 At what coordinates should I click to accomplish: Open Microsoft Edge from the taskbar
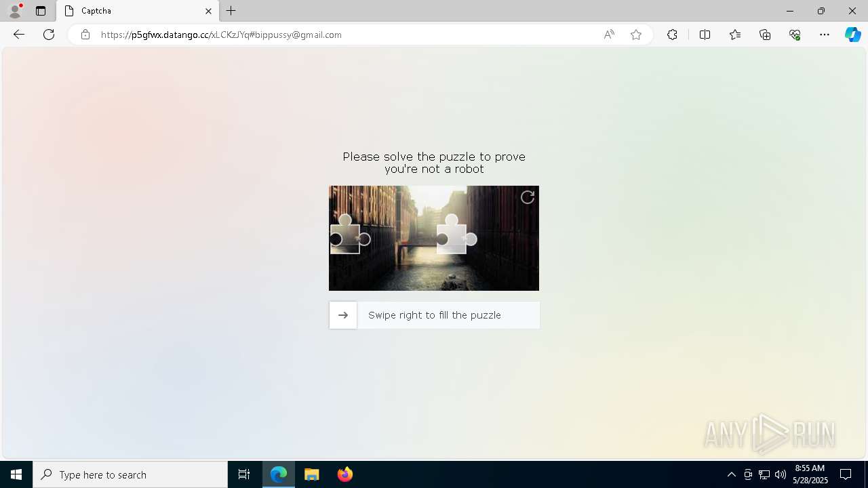click(279, 474)
